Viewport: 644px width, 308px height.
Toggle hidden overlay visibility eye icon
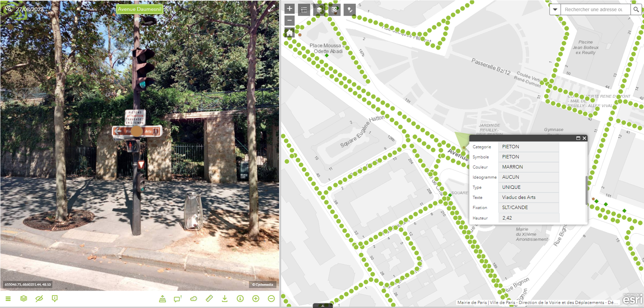pos(39,298)
